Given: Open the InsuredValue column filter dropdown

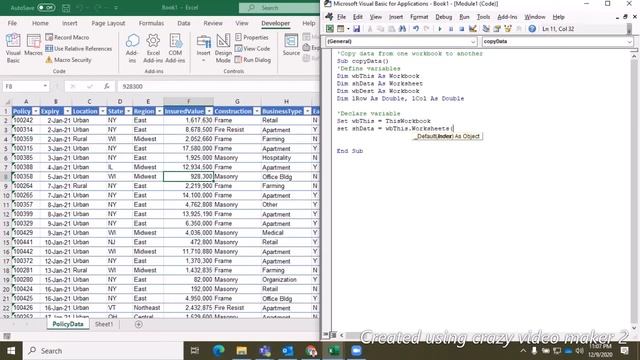Looking at the screenshot, I should [x=209, y=111].
